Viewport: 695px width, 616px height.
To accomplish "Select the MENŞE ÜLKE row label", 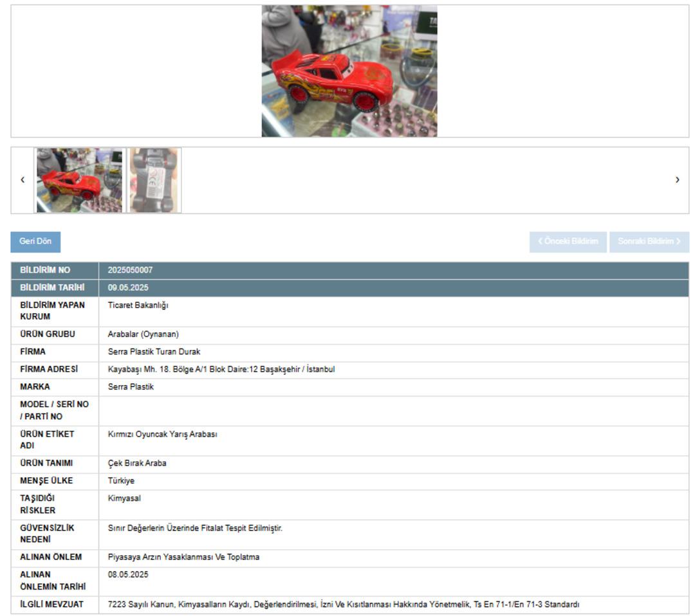I will pos(46,480).
